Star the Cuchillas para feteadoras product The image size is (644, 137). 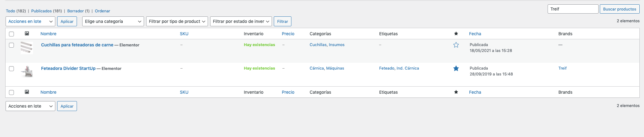(x=456, y=45)
